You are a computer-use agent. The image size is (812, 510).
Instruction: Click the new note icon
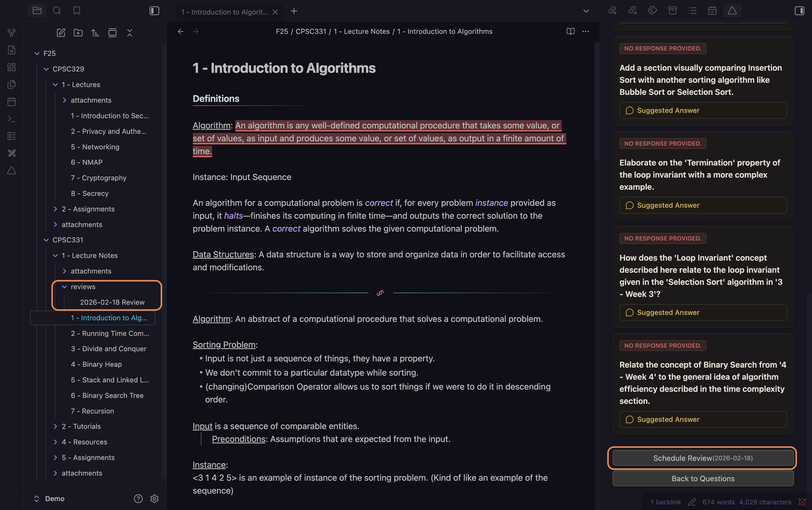pyautogui.click(x=61, y=33)
